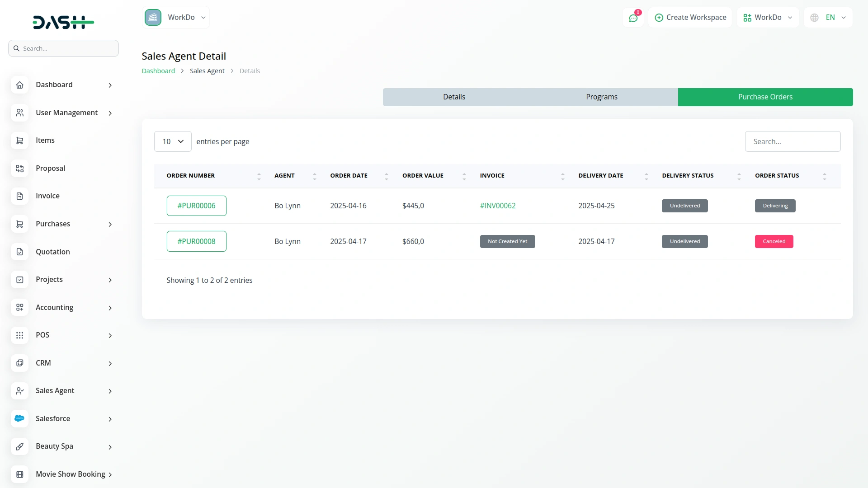The width and height of the screenshot is (868, 488).
Task: Click the Invoice document icon in sidebar
Action: pos(19,196)
